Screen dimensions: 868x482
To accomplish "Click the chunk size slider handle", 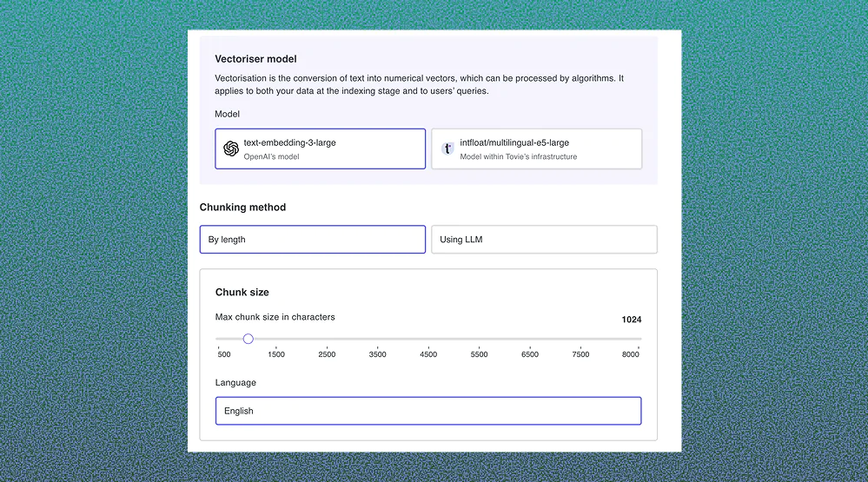I will click(x=248, y=339).
